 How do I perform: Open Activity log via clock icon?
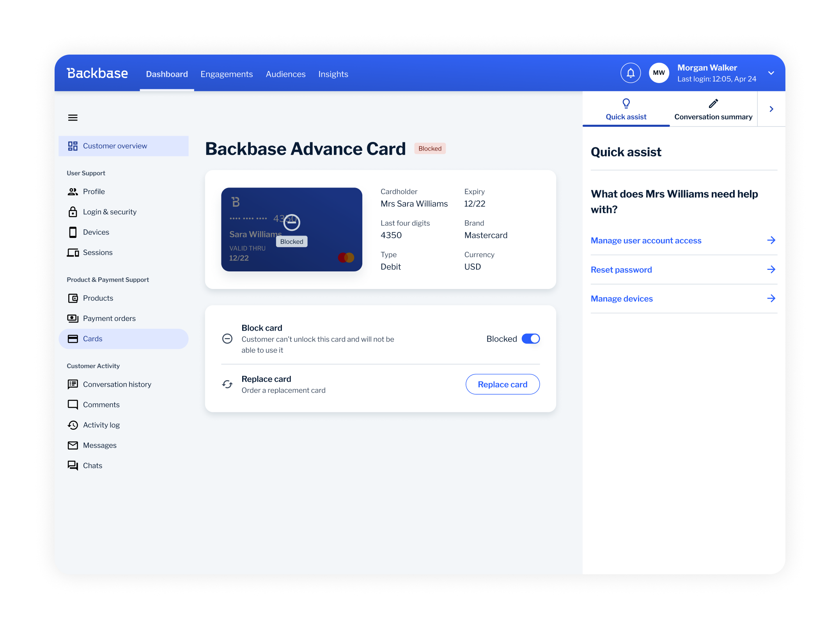coord(73,425)
